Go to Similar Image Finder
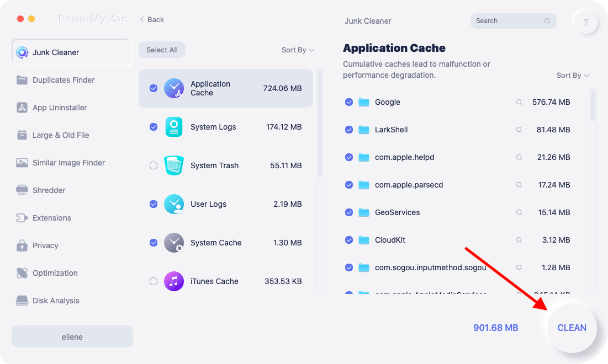 tap(72, 163)
